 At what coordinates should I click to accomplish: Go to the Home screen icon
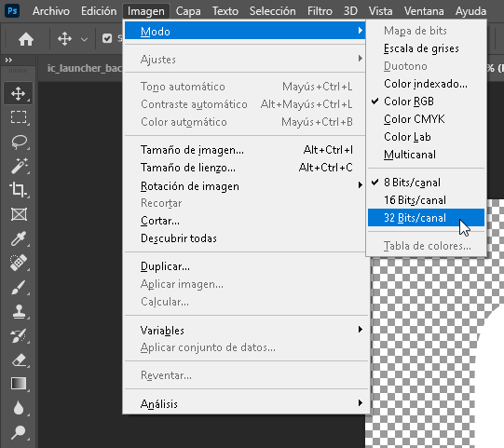pyautogui.click(x=26, y=39)
